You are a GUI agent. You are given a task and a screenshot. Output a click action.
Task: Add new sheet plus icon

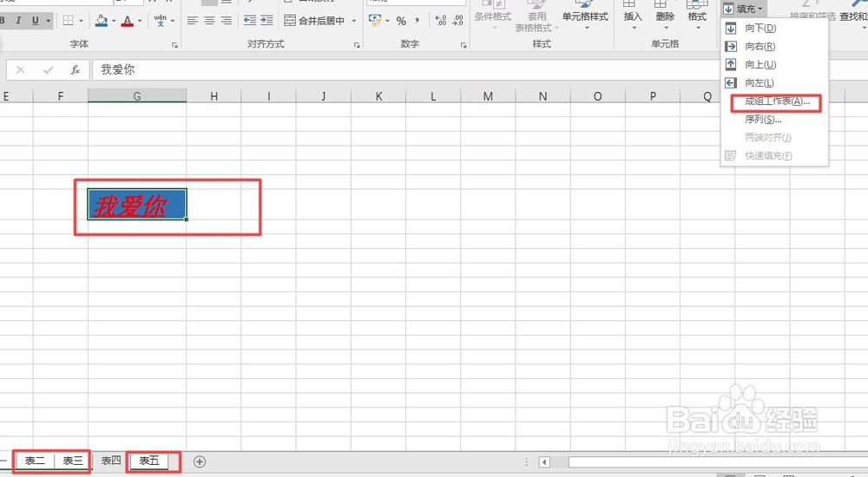coord(200,461)
